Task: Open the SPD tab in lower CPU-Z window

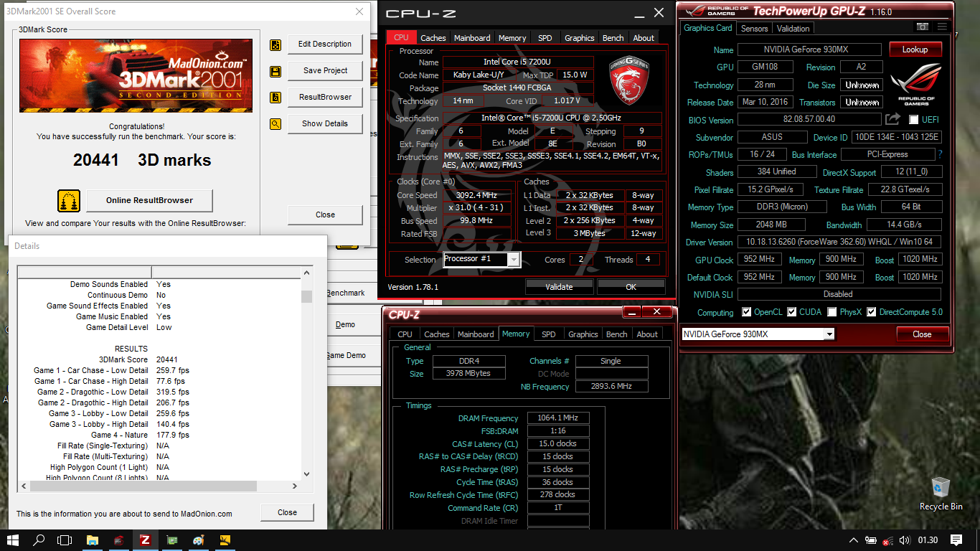Action: (549, 334)
